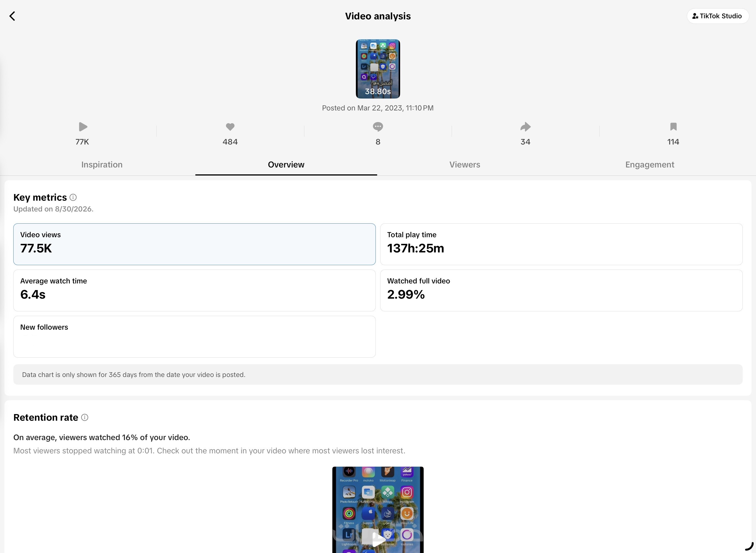
Task: Switch to the Viewers tab
Action: (465, 165)
